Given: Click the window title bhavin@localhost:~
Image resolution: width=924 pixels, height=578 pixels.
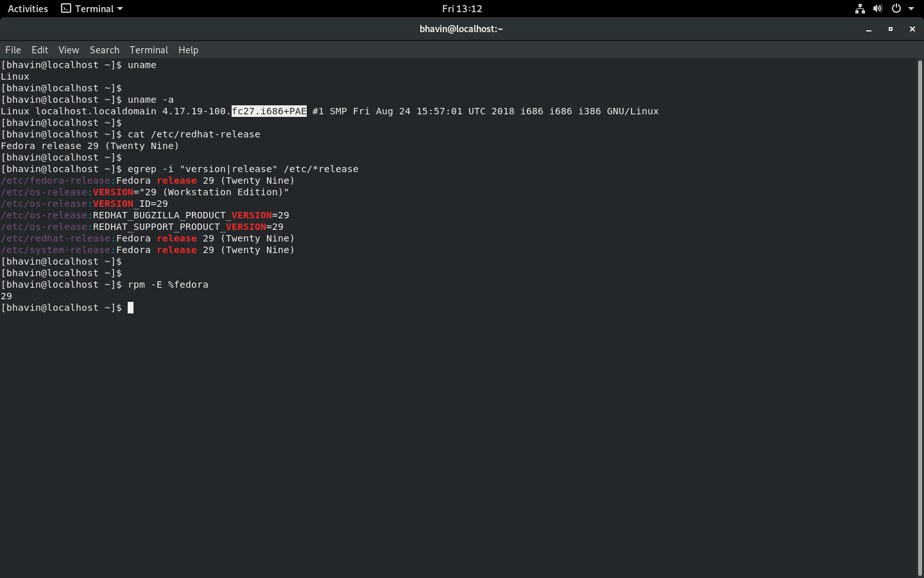Looking at the screenshot, I should coord(461,29).
